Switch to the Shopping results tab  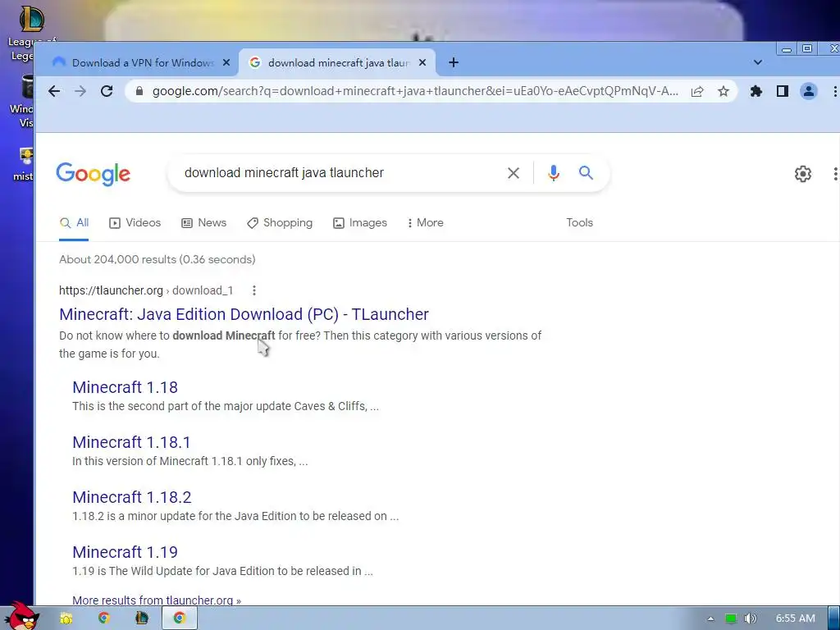point(280,223)
